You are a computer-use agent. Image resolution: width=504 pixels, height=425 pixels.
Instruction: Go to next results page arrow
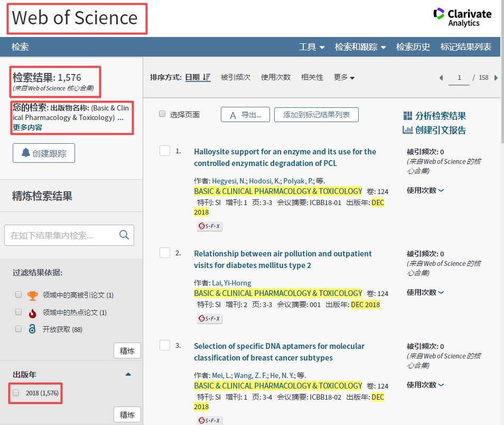coord(496,78)
